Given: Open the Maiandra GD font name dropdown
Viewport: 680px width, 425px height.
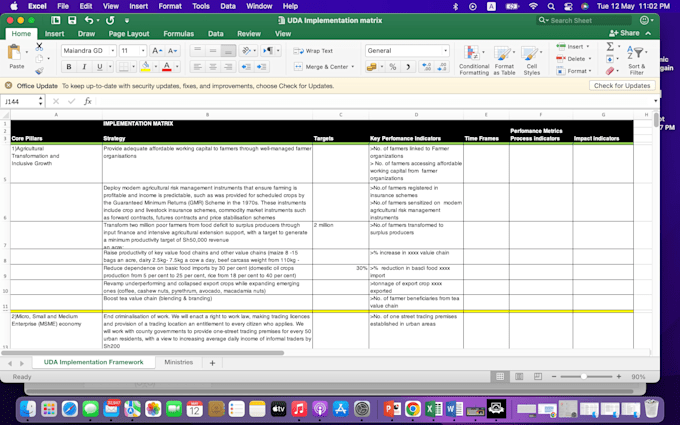Looking at the screenshot, I should (113, 51).
